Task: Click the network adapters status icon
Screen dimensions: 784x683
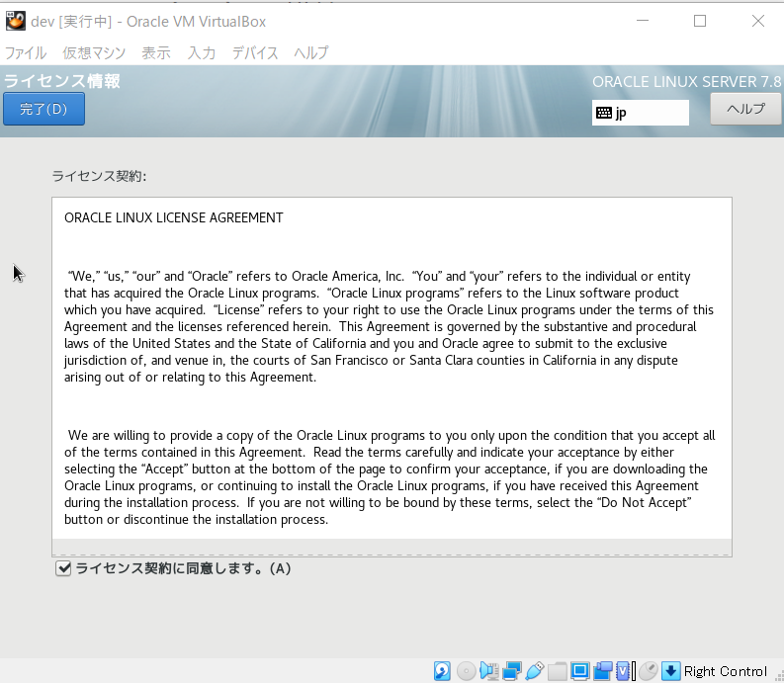Action: 511,670
